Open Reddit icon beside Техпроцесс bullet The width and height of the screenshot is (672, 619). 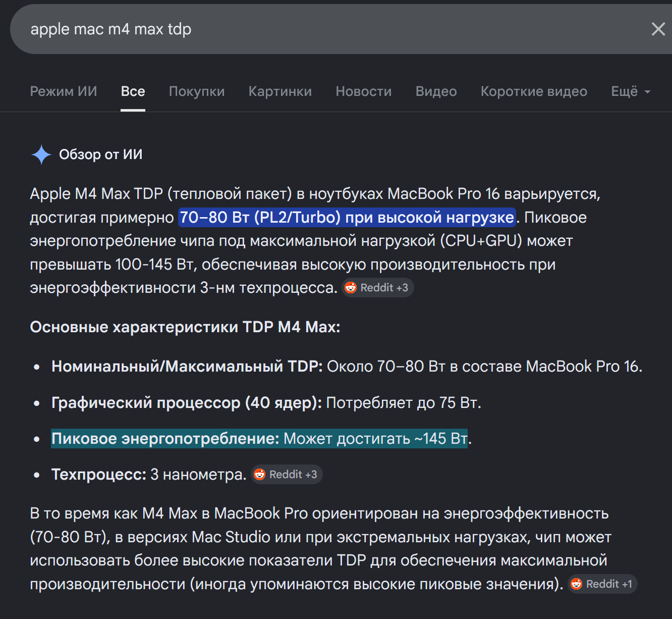pyautogui.click(x=259, y=475)
